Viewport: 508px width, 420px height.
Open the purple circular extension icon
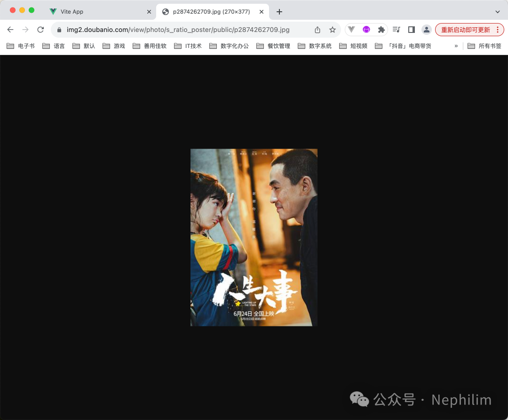[366, 30]
